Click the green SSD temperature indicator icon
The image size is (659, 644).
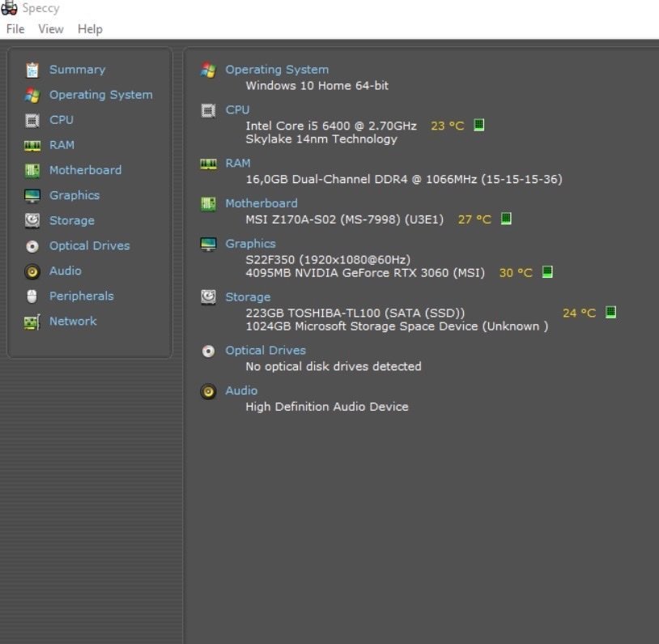610,312
